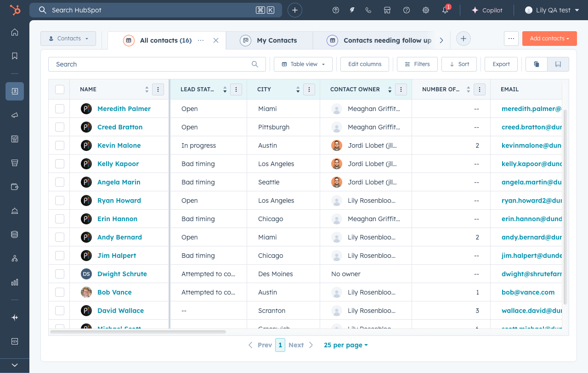This screenshot has height=373, width=588.
Task: Open the Add contacts dropdown
Action: point(549,39)
